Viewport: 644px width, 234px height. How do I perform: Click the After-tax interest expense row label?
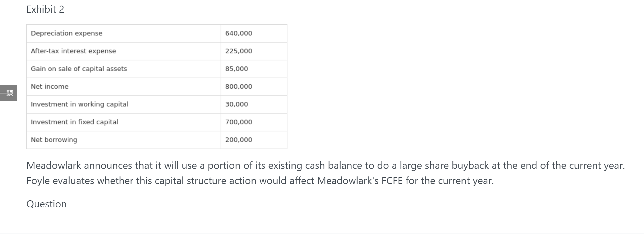coord(124,51)
